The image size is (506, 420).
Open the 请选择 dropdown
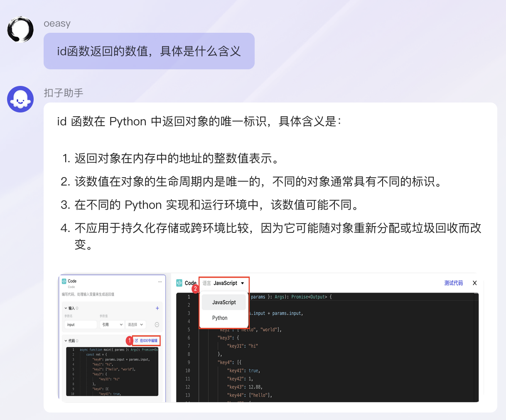pos(135,325)
